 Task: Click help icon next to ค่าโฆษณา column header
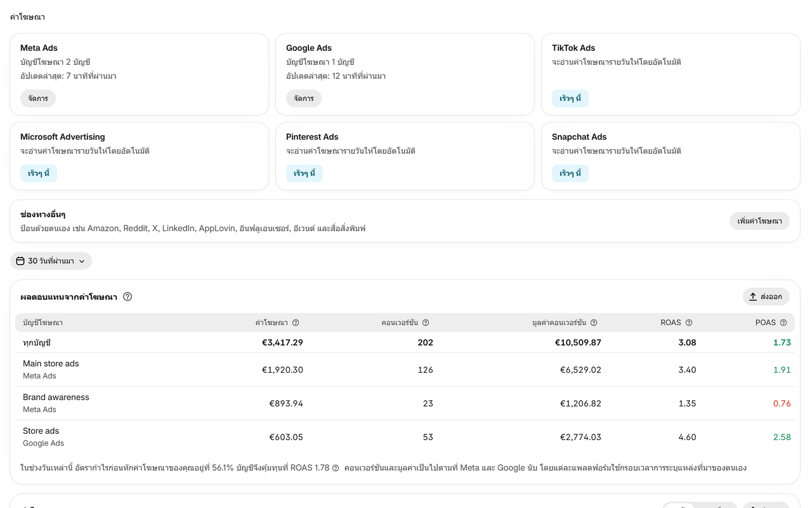pos(296,323)
